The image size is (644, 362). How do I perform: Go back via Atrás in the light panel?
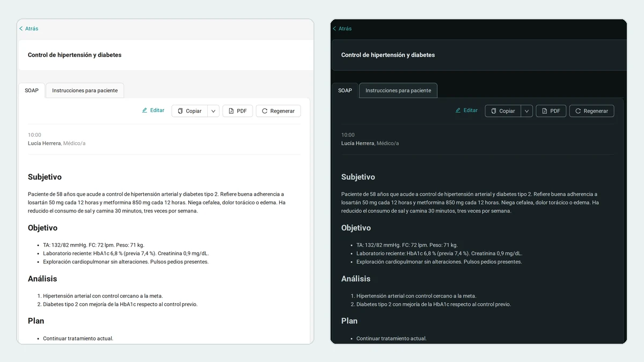[29, 28]
